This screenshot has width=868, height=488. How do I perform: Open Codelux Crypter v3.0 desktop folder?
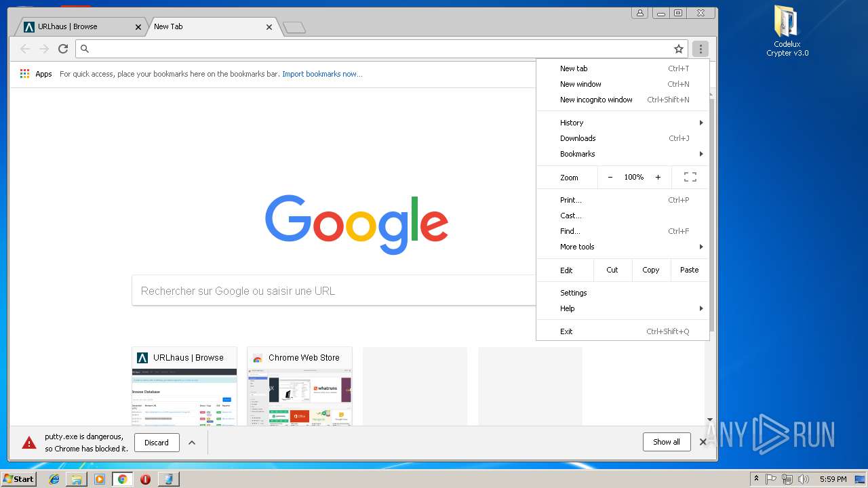point(787,31)
